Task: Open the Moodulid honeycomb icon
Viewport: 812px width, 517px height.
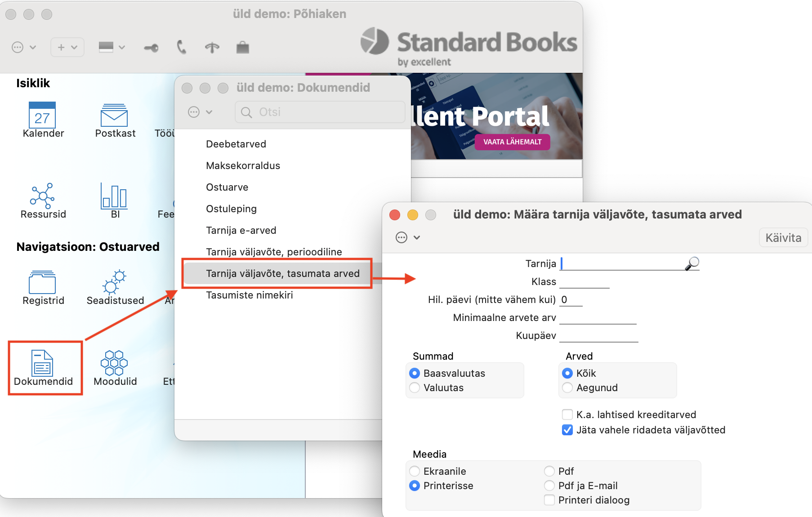Action: click(x=114, y=363)
